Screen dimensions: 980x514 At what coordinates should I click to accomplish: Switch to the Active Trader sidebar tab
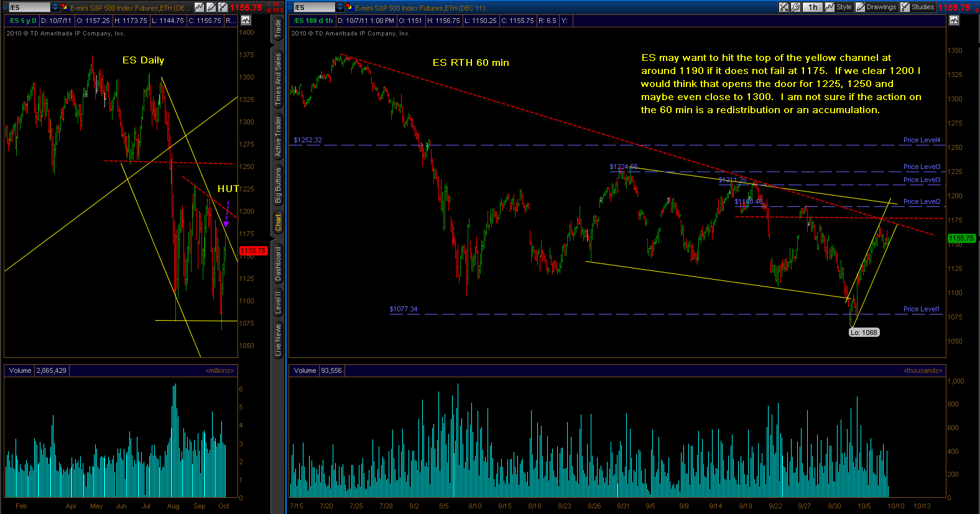[278, 136]
